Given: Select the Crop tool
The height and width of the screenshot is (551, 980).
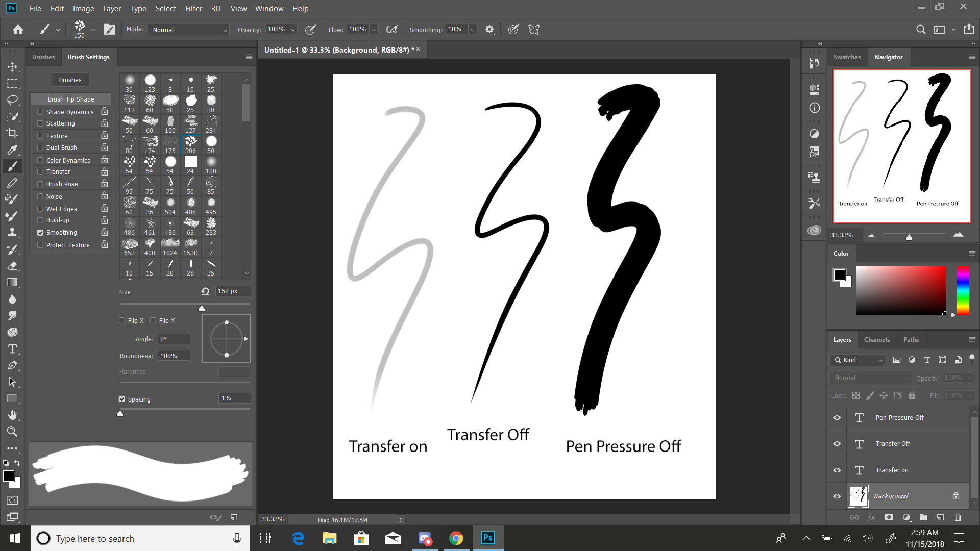Looking at the screenshot, I should tap(13, 133).
